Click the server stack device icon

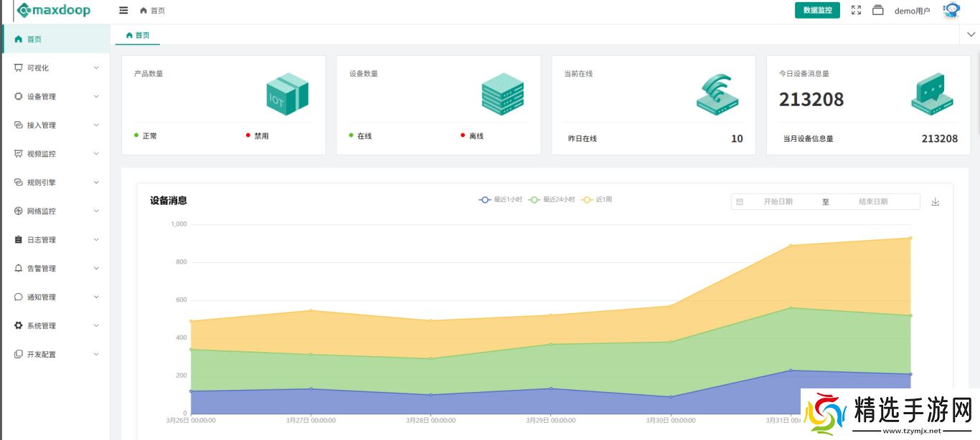(502, 94)
